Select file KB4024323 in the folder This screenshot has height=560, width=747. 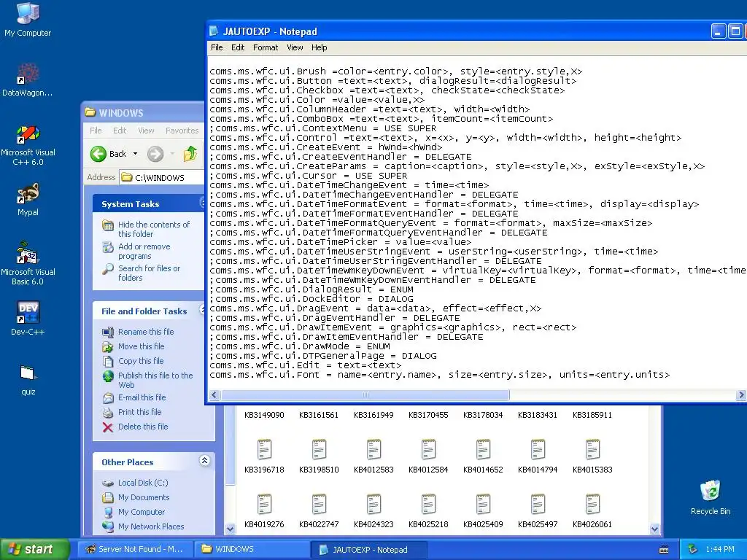coord(373,511)
